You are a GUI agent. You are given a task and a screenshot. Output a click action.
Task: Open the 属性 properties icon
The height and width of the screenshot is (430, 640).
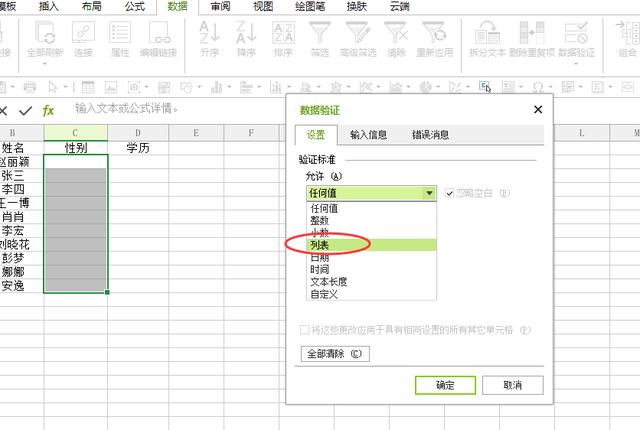(120, 33)
